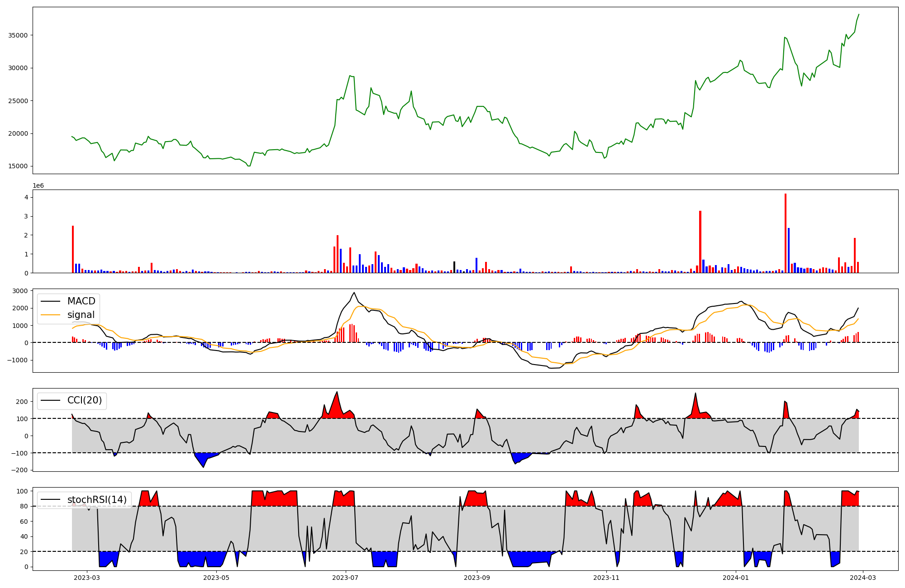Click the -200 tick on CCI axis
Screen dimensions: 905x588
19,470
